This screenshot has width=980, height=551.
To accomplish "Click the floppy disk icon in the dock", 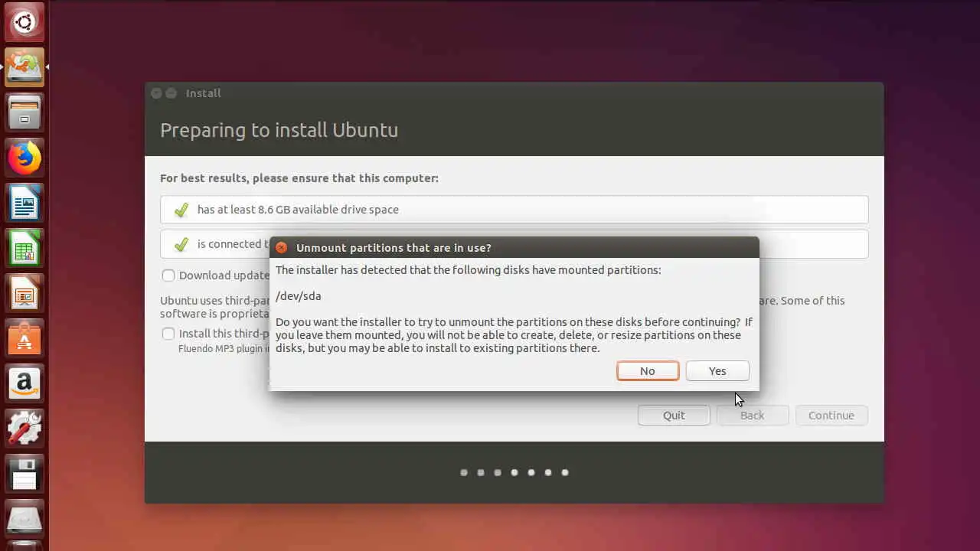I will coord(24,474).
